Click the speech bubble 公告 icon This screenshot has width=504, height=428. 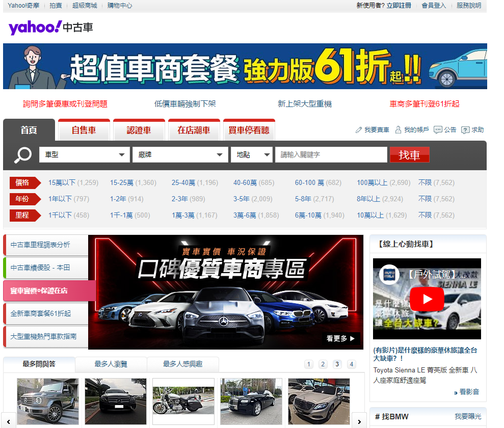(437, 130)
